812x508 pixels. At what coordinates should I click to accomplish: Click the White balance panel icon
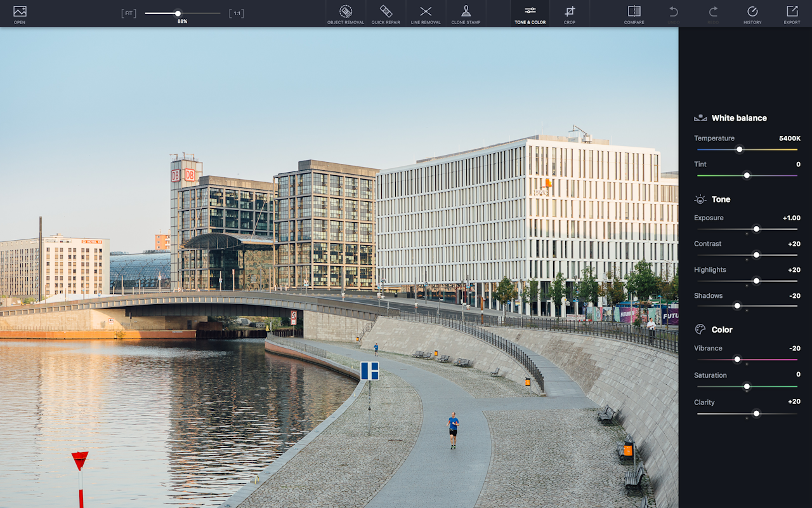click(700, 117)
